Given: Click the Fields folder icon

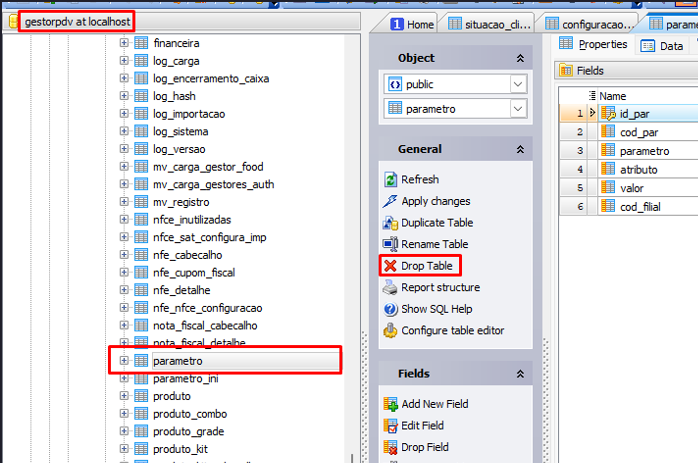Looking at the screenshot, I should coord(566,70).
